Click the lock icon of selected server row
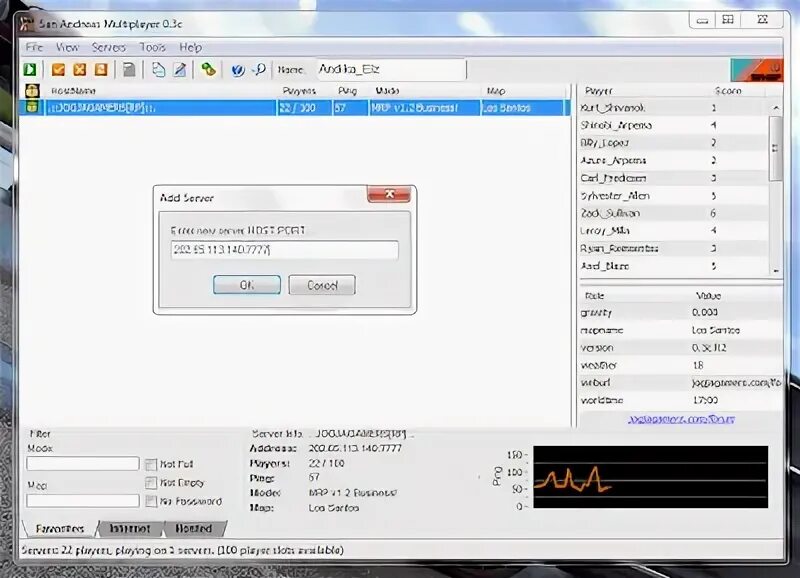 pos(32,107)
